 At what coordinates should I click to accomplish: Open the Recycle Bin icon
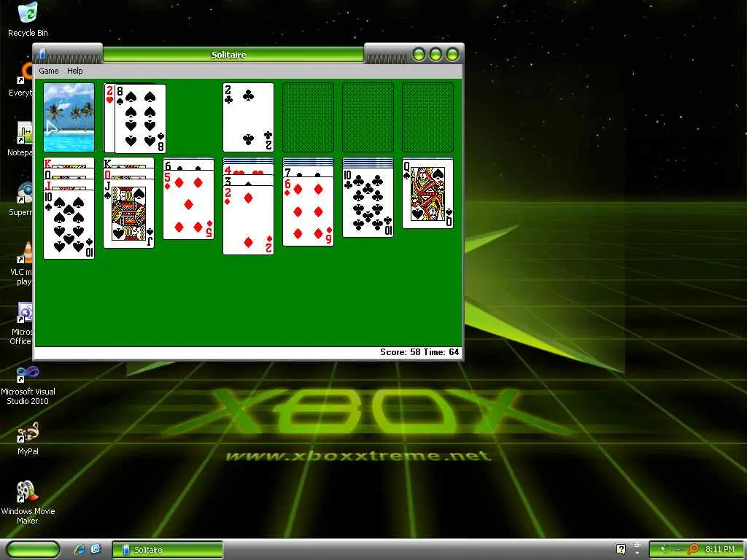(28, 19)
